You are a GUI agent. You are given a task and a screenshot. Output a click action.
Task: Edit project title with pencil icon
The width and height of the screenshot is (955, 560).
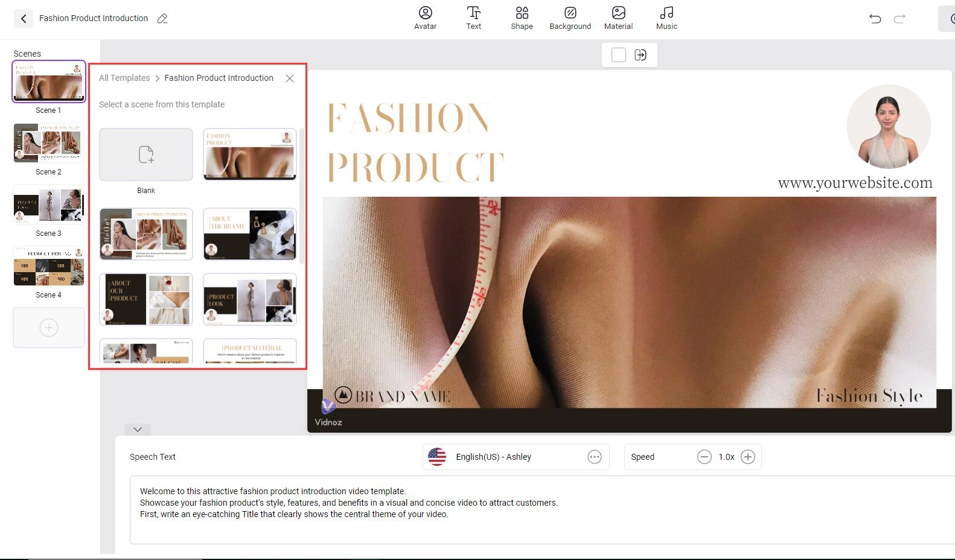[x=162, y=19]
